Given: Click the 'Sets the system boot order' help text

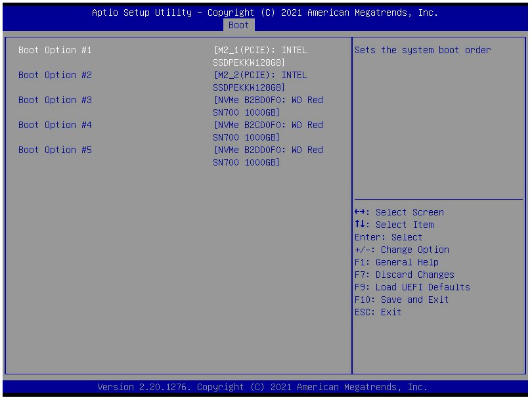Looking at the screenshot, I should tap(423, 50).
